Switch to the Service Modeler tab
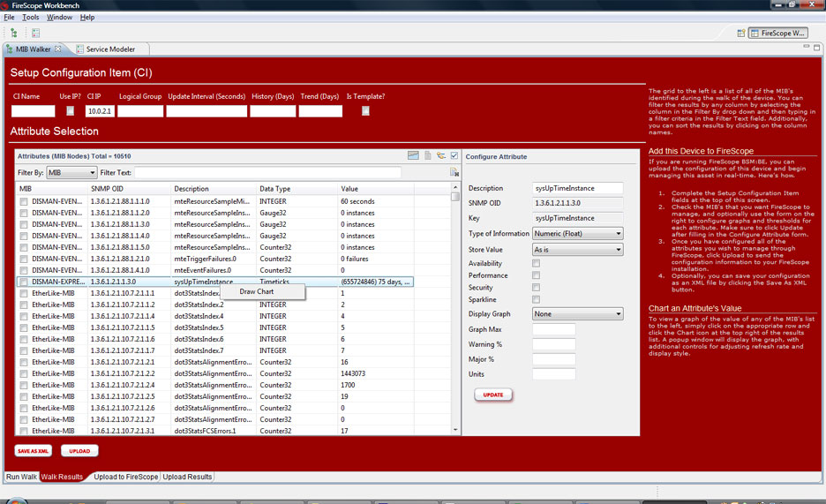 (110, 49)
